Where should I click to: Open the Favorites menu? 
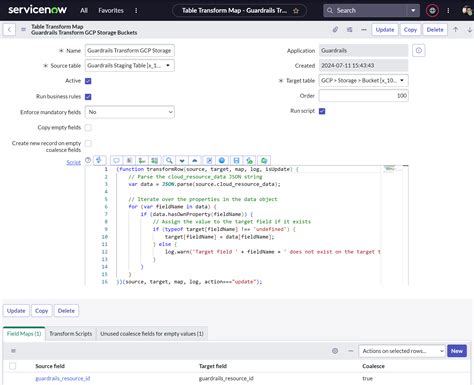tap(111, 11)
